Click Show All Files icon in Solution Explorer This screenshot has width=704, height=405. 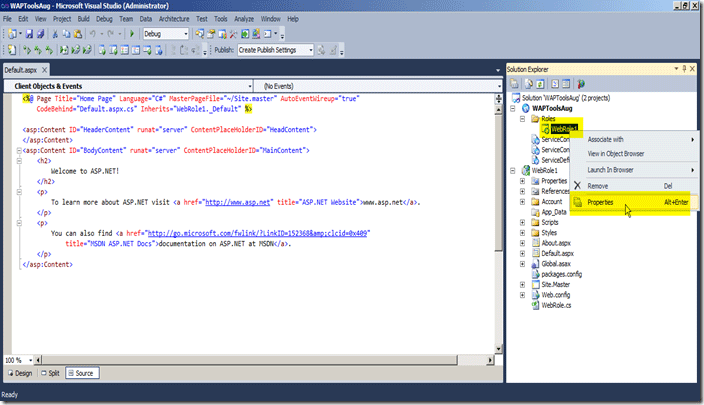coord(529,84)
